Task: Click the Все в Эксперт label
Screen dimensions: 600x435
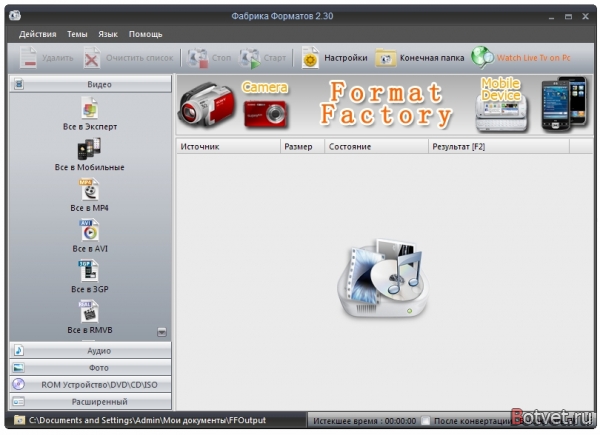Action: pos(90,127)
